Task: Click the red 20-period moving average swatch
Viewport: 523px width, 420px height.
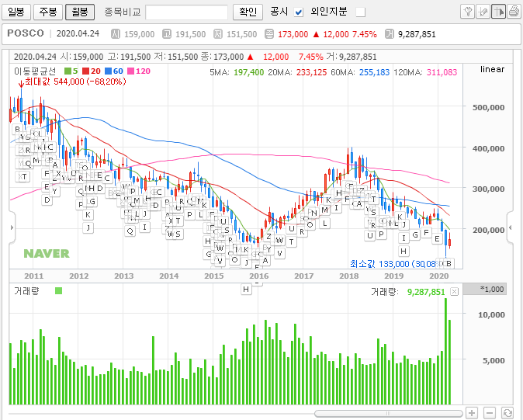Action: pyautogui.click(x=86, y=71)
